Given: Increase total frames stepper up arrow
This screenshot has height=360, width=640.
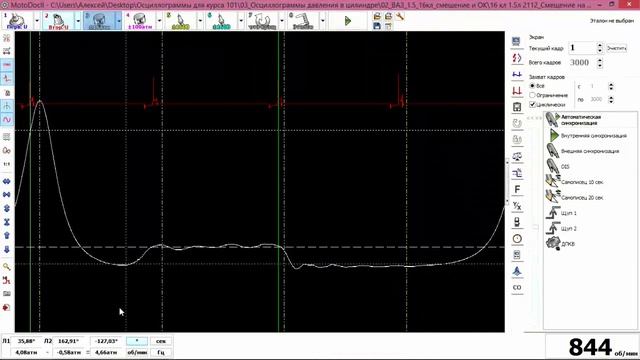Looking at the screenshot, I should (600, 60).
